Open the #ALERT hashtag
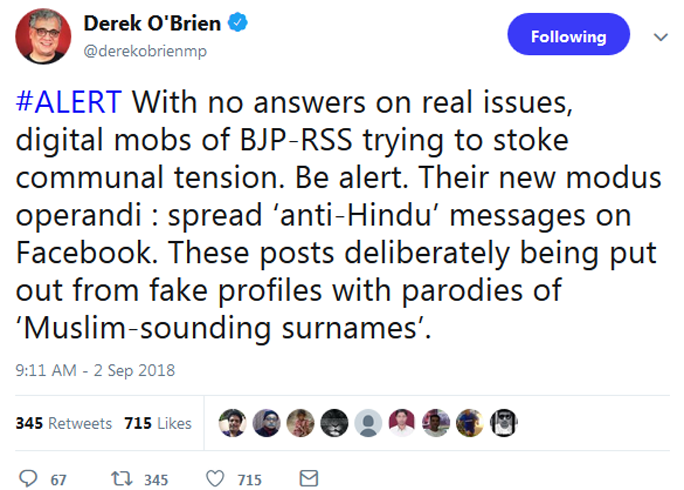Screen dimensions: 684x490 pyautogui.click(x=69, y=102)
